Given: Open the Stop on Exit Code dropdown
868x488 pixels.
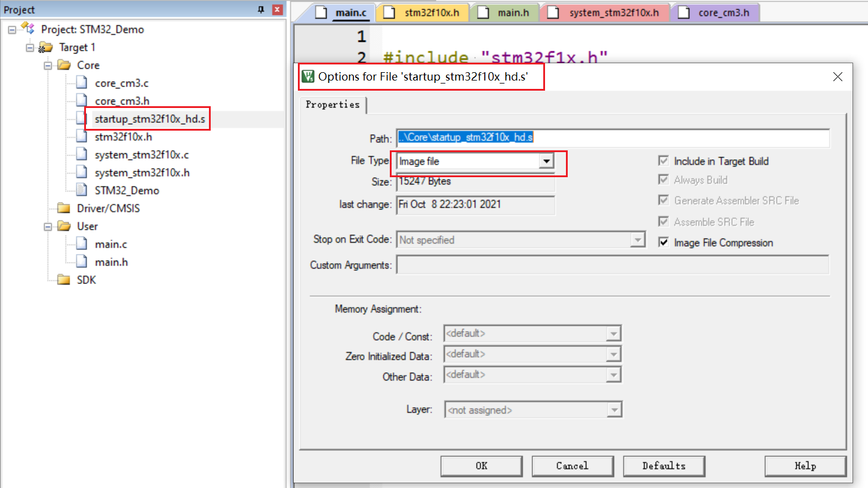Looking at the screenshot, I should pos(638,240).
